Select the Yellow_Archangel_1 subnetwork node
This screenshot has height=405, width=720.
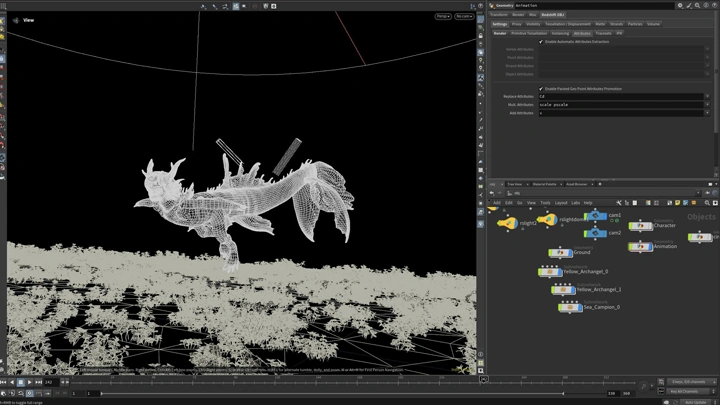(x=563, y=290)
